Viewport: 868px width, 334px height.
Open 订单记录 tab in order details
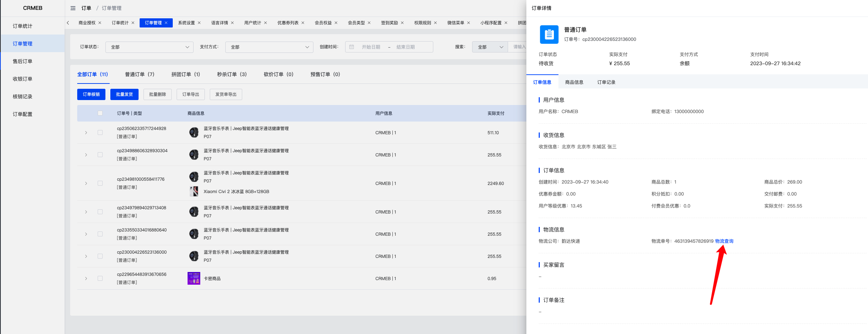(606, 82)
